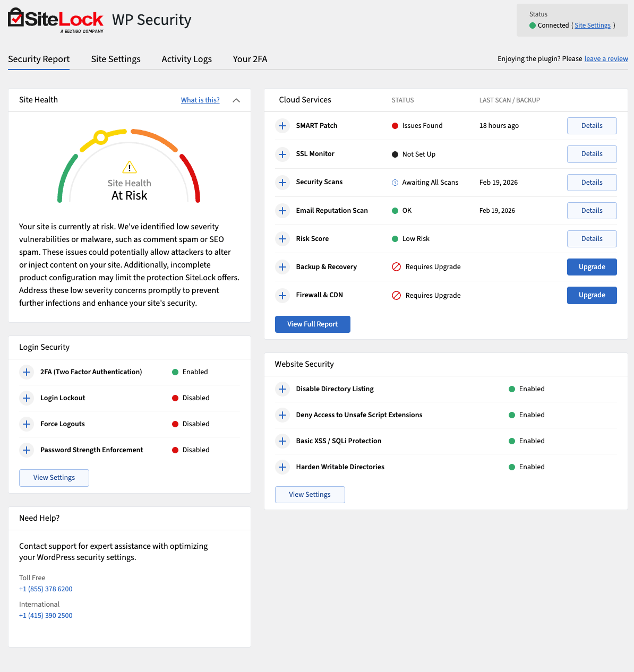Open the Activity Logs tab
The image size is (634, 672).
tap(187, 59)
